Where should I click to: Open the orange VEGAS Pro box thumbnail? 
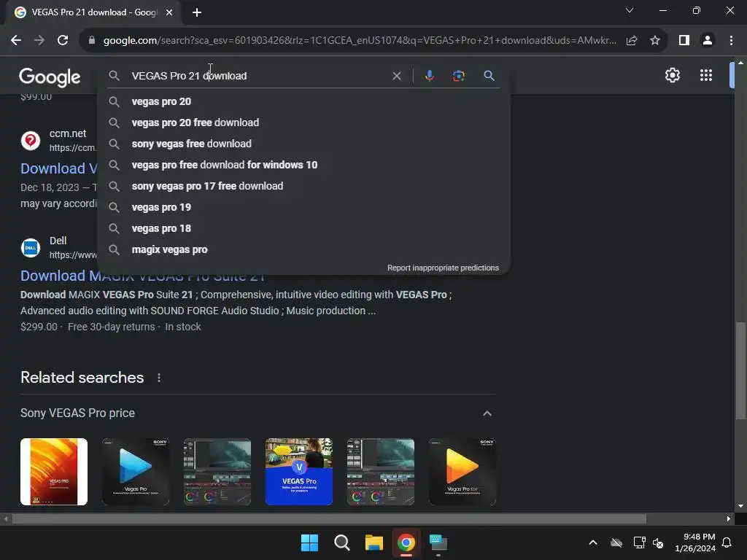point(54,472)
